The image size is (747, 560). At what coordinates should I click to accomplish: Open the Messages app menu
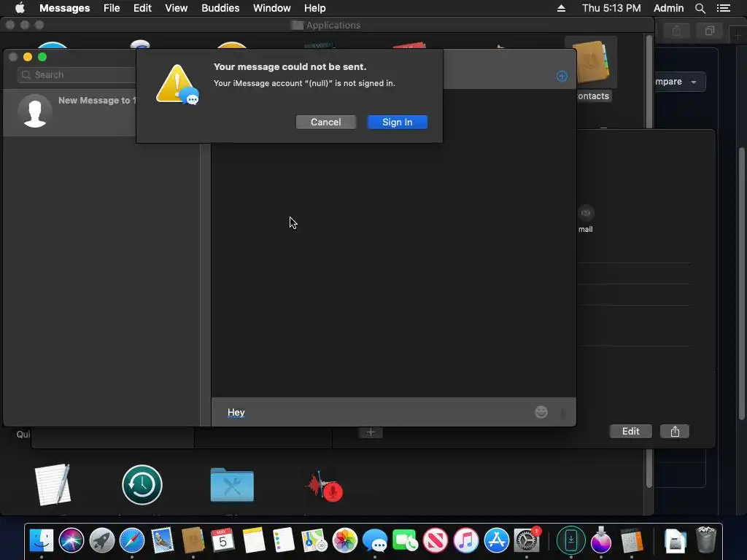click(x=64, y=8)
